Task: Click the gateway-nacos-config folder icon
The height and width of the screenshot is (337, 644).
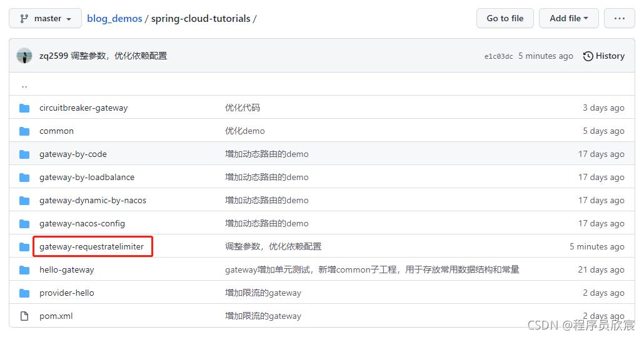Action: point(24,223)
